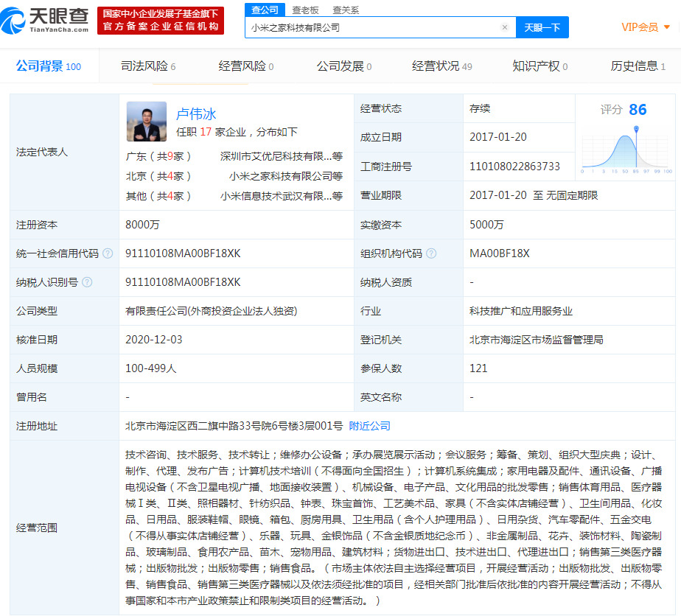The image size is (681, 616).
Task: Click establishment date 2017-01-20
Action: pos(497,137)
